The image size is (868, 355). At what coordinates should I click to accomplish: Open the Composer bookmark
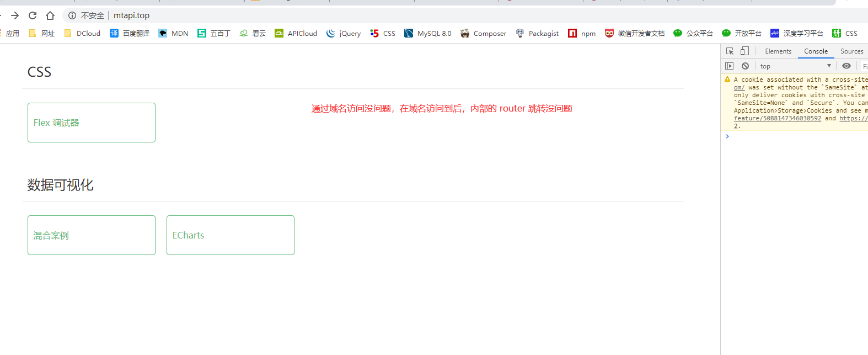pyautogui.click(x=483, y=33)
